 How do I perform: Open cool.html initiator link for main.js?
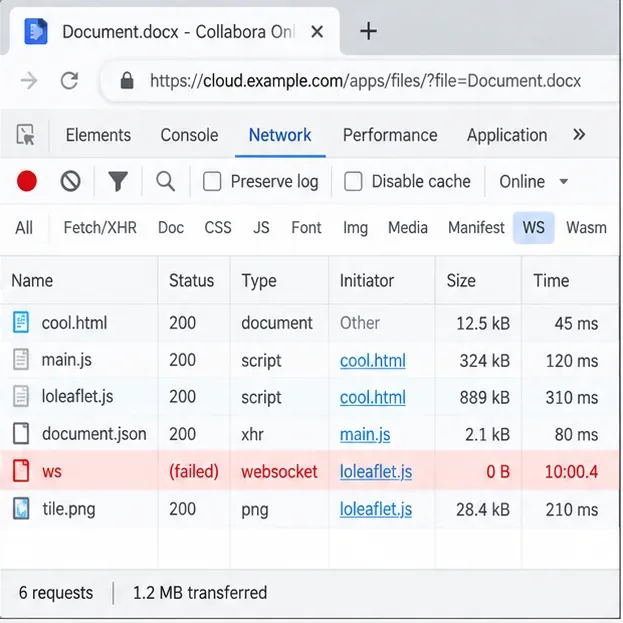[373, 360]
